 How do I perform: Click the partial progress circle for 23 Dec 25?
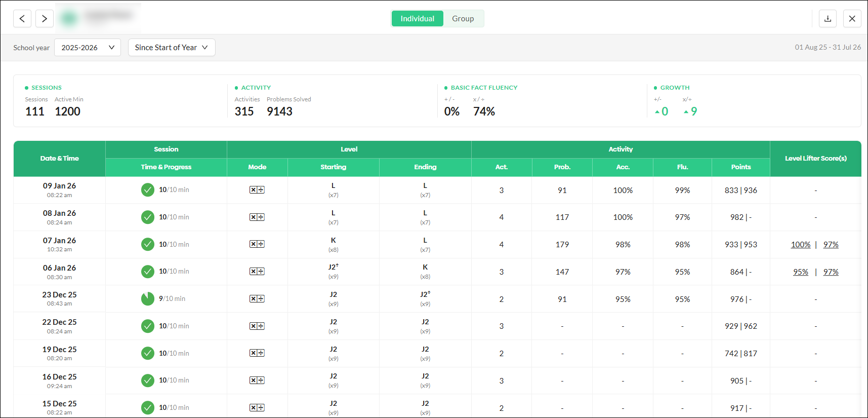click(147, 299)
